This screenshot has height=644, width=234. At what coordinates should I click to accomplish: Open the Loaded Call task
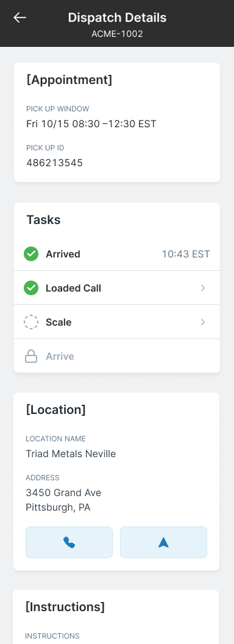coord(117,288)
